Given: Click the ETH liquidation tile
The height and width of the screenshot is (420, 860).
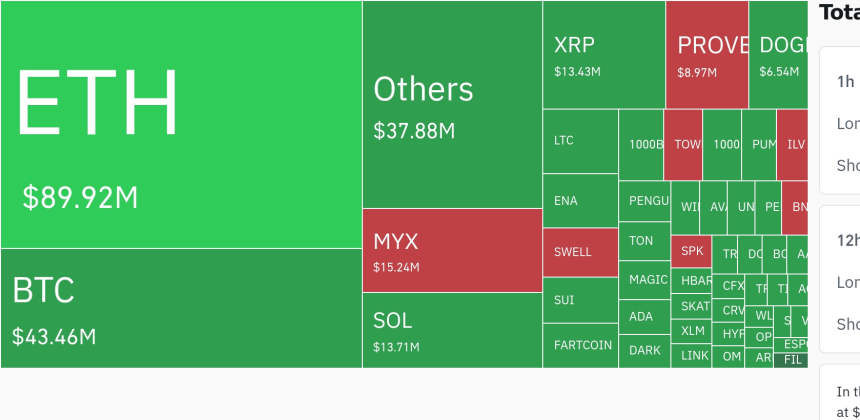Looking at the screenshot, I should pyautogui.click(x=180, y=125).
